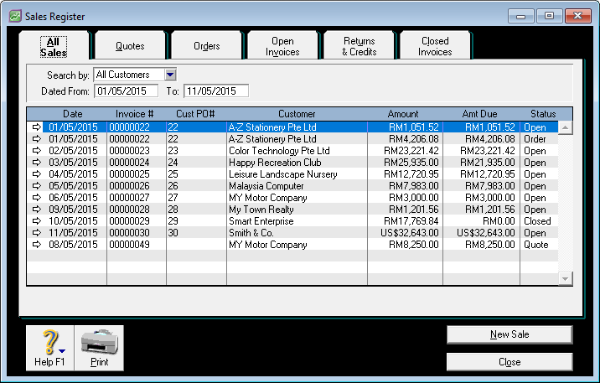Image resolution: width=600 pixels, height=383 pixels.
Task: Click the Status column header
Action: tap(543, 114)
